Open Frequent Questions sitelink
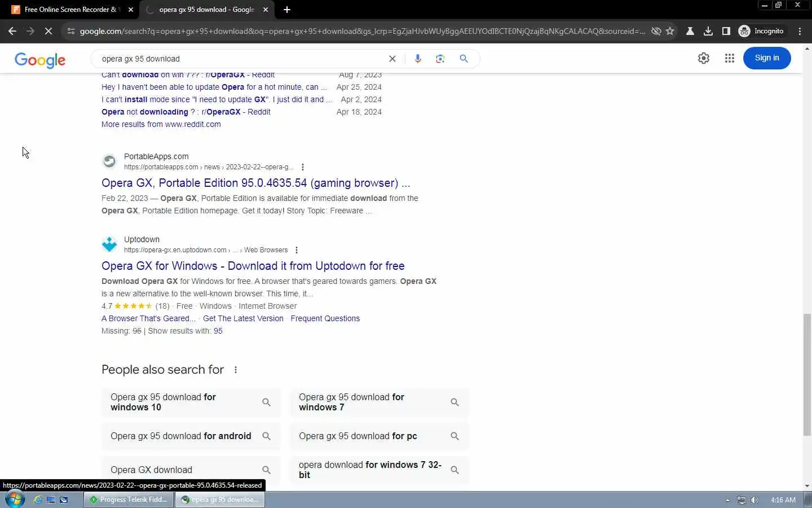812x508 pixels. point(325,318)
